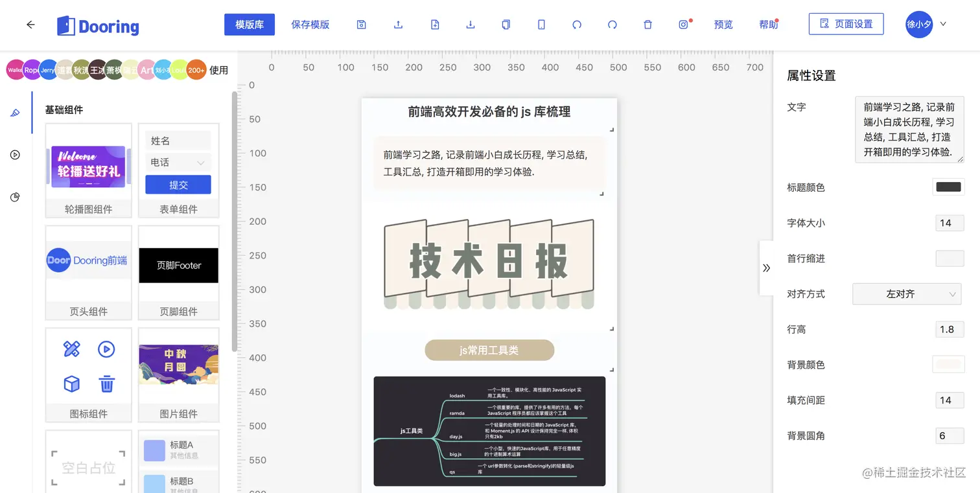Image resolution: width=980 pixels, height=493 pixels.
Task: Click the js工具类 mind map image
Action: point(489,431)
